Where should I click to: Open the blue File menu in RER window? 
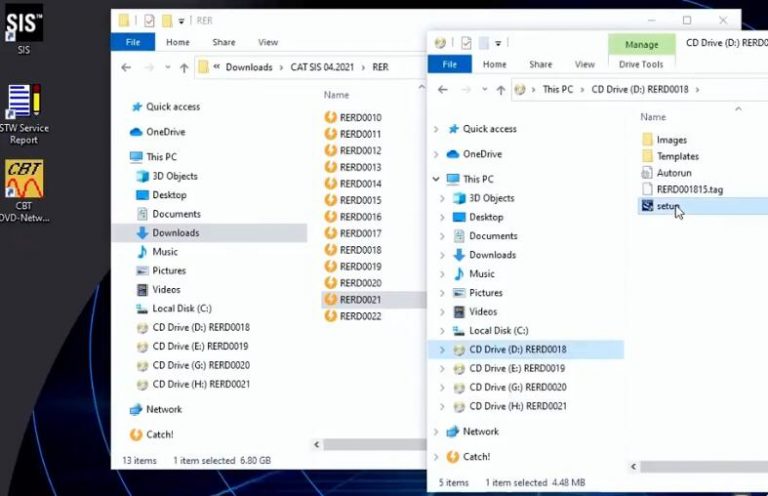coord(132,43)
